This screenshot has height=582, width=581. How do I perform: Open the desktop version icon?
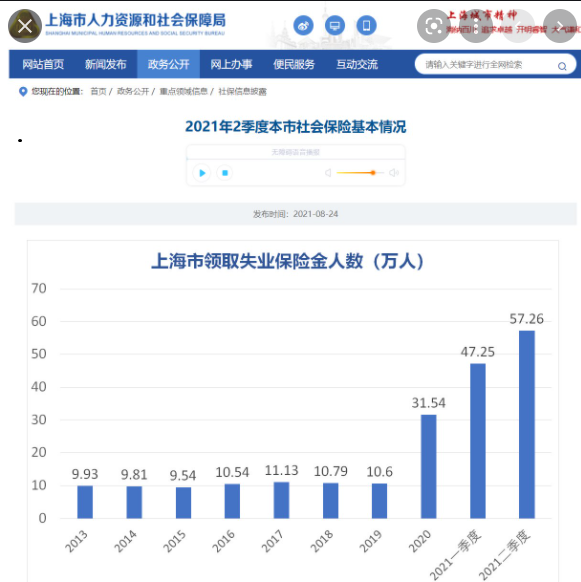click(335, 26)
